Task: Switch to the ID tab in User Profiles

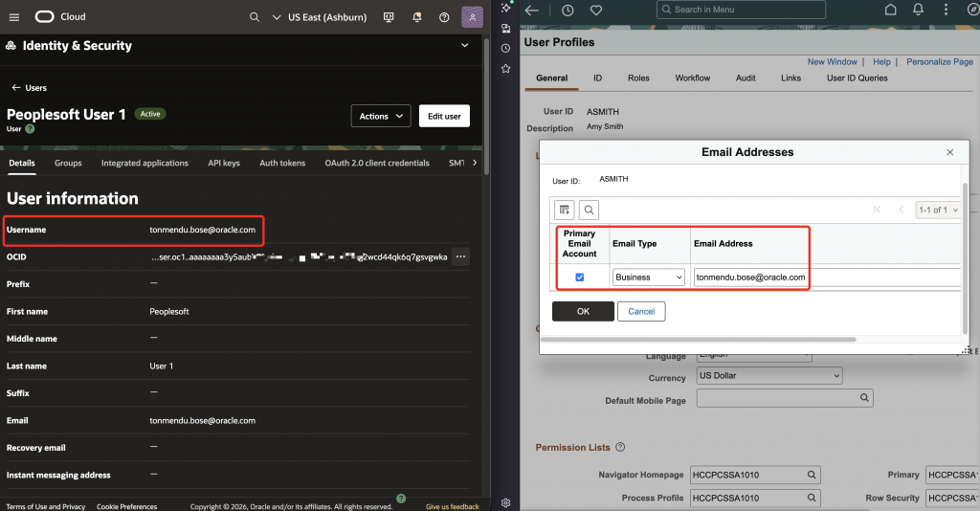Action: click(x=597, y=78)
